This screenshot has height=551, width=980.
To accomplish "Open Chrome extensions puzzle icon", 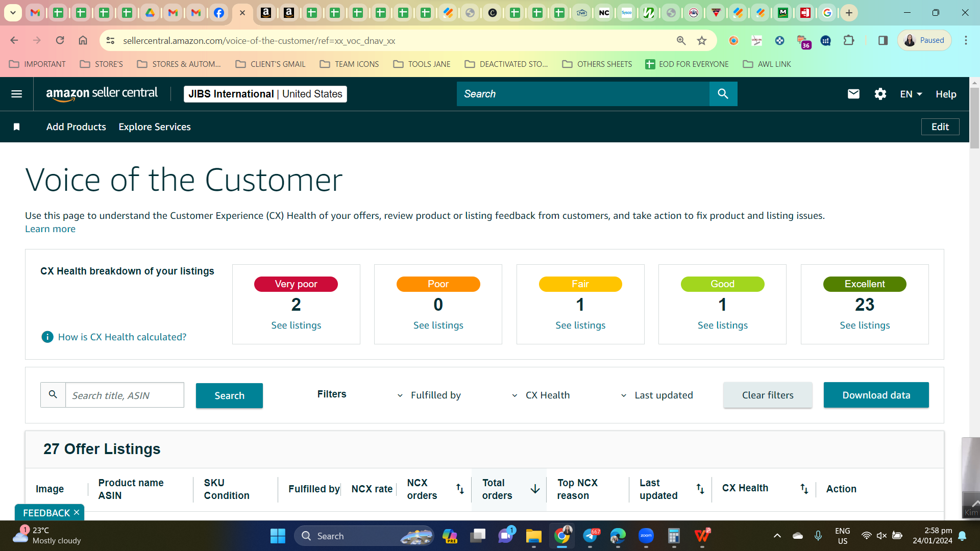I will pyautogui.click(x=849, y=40).
